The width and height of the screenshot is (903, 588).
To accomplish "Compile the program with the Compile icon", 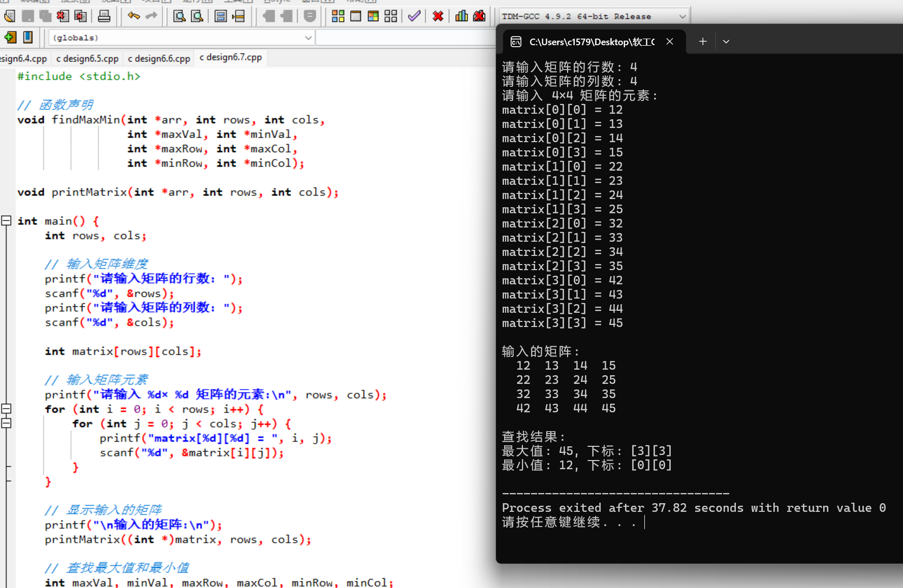I will point(338,16).
